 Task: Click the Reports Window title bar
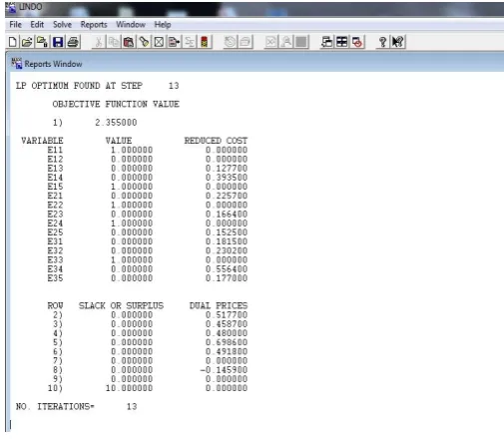256,63
